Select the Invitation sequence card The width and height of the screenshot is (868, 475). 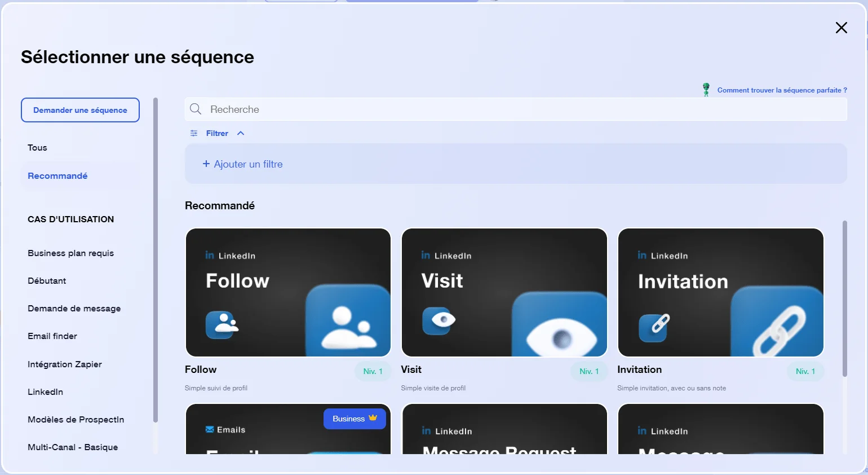[x=721, y=292]
